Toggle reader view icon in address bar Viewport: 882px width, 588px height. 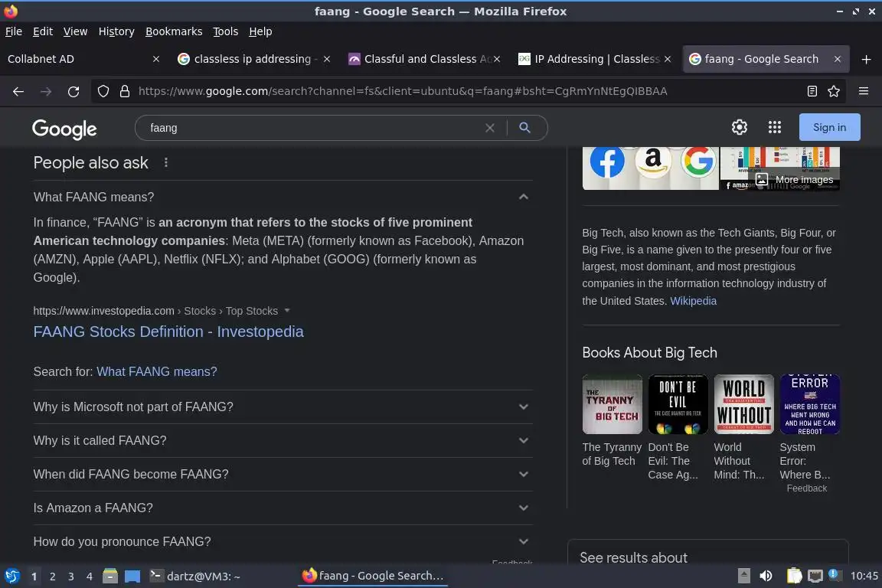coord(812,91)
